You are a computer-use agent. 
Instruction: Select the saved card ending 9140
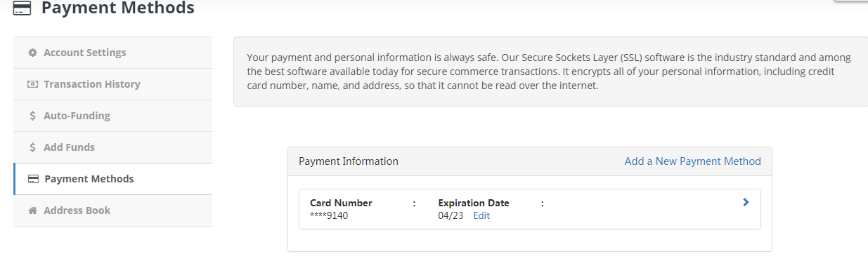(530, 209)
